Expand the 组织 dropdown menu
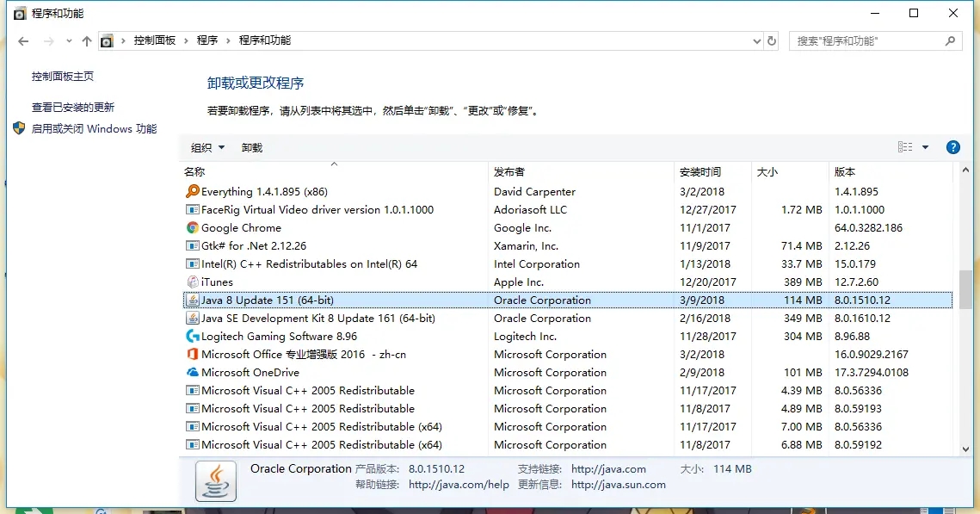Viewport: 980px width, 514px height. pyautogui.click(x=207, y=148)
